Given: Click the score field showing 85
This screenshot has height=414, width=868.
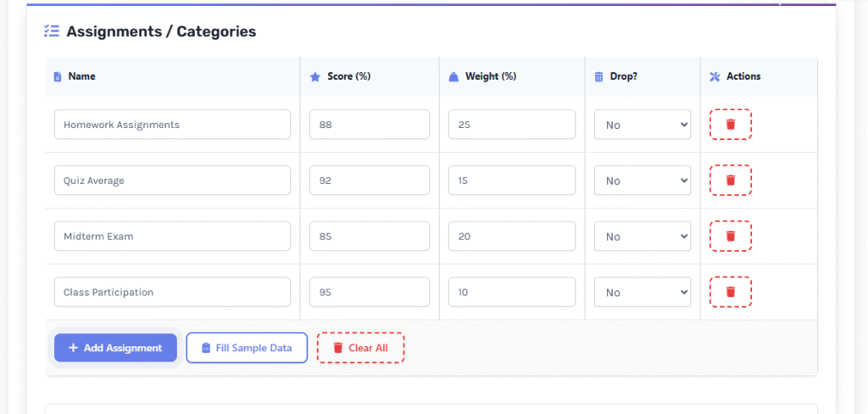Looking at the screenshot, I should (x=370, y=236).
